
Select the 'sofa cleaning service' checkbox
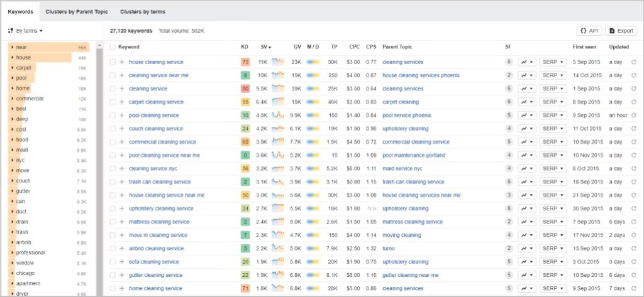tap(113, 262)
